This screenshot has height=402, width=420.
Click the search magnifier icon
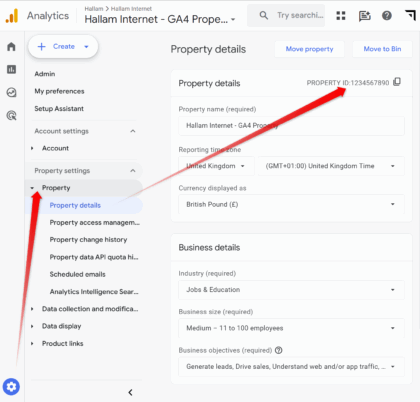tap(264, 15)
